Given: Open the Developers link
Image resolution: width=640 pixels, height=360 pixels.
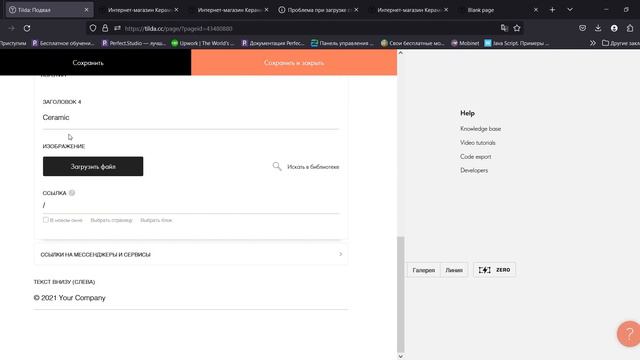Looking at the screenshot, I should pos(474,170).
